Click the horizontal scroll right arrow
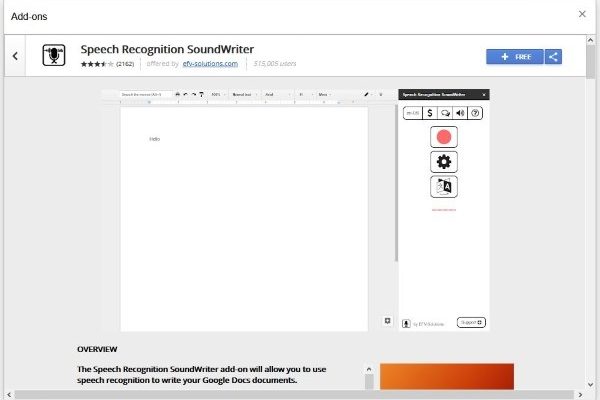Viewport: 600px width, 400px height. click(580, 395)
